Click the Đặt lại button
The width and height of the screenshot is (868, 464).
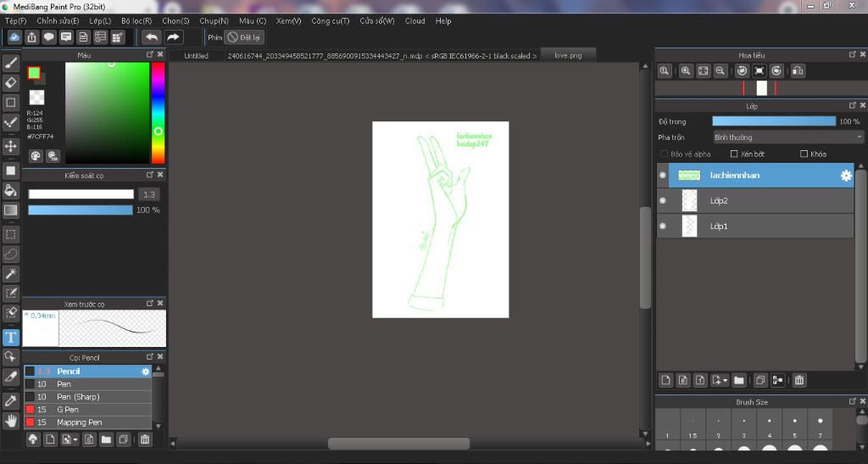point(244,37)
